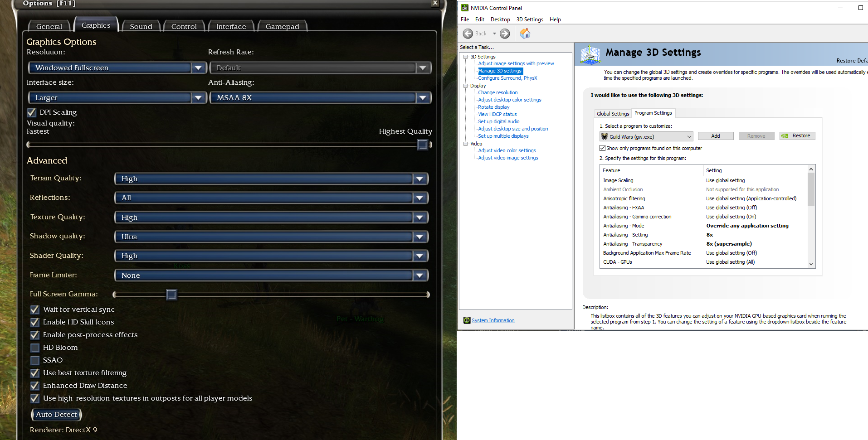Open the Shadow quality dropdown
868x440 pixels.
271,237
